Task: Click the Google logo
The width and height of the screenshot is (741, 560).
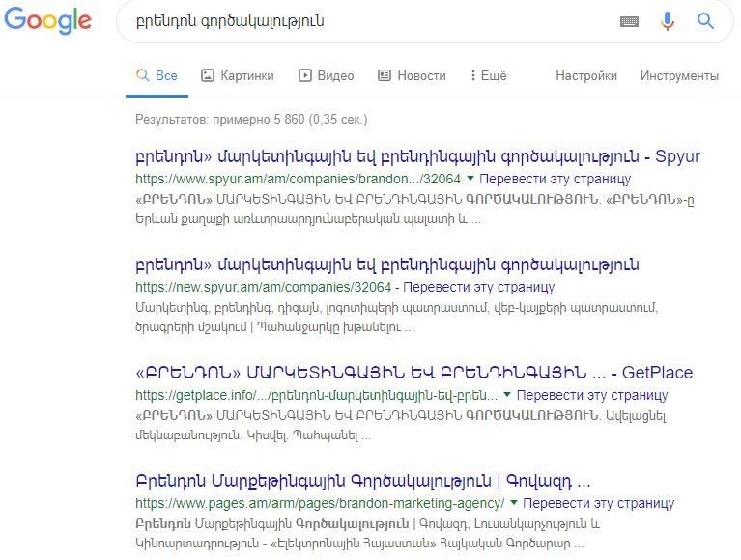Action: [x=47, y=20]
